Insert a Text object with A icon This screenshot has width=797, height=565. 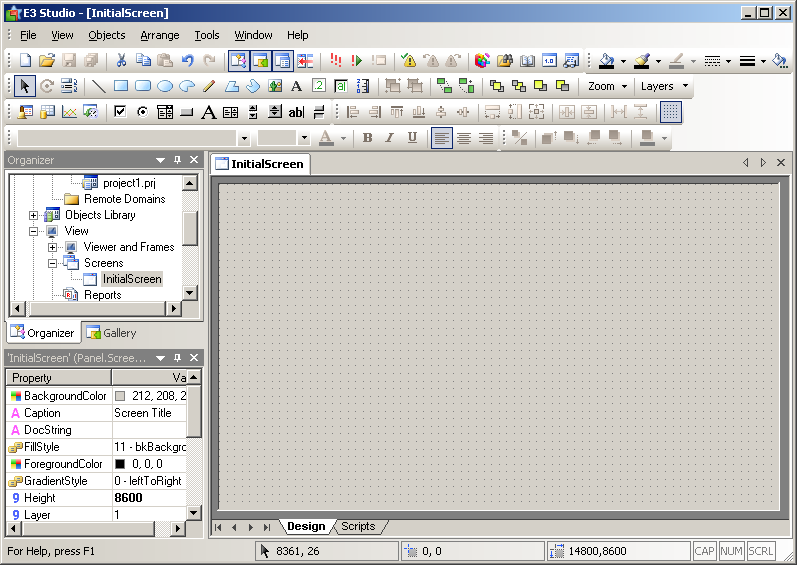pyautogui.click(x=296, y=86)
